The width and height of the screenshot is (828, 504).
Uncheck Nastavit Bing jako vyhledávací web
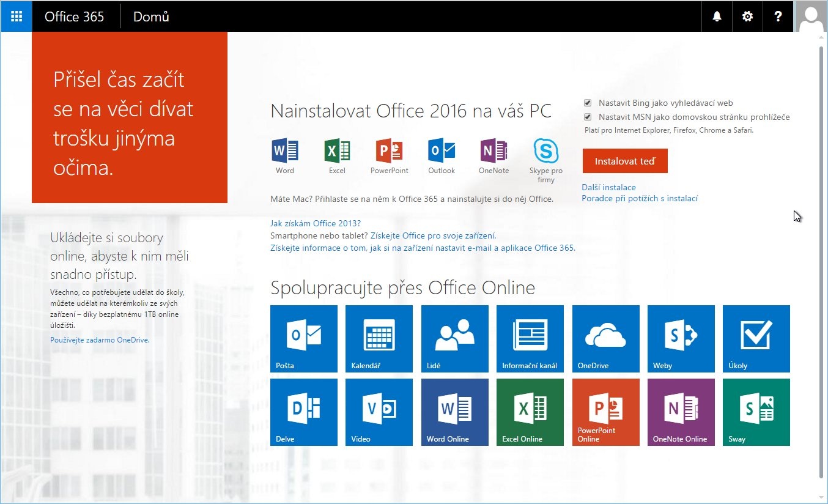coord(588,103)
